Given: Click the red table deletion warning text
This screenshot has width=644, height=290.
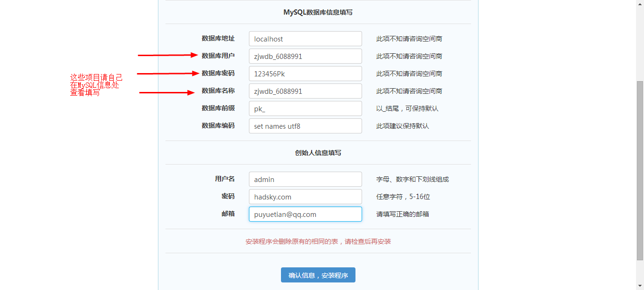Looking at the screenshot, I should point(318,241).
